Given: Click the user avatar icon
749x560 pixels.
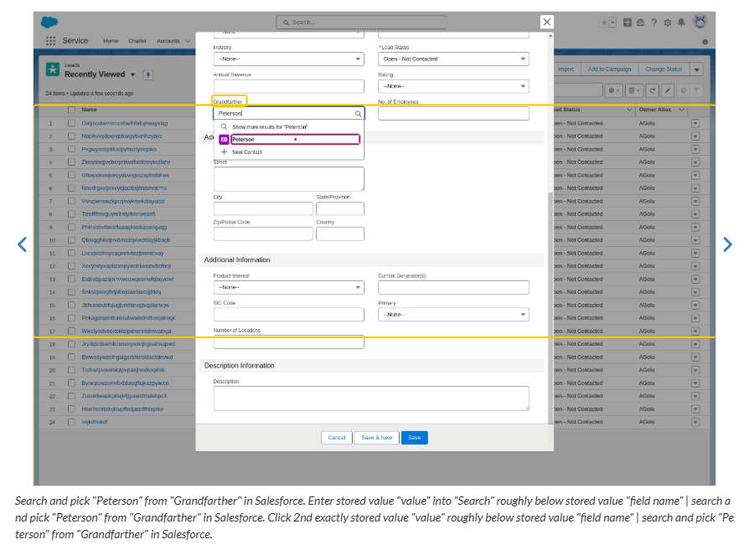Looking at the screenshot, I should tap(700, 22).
